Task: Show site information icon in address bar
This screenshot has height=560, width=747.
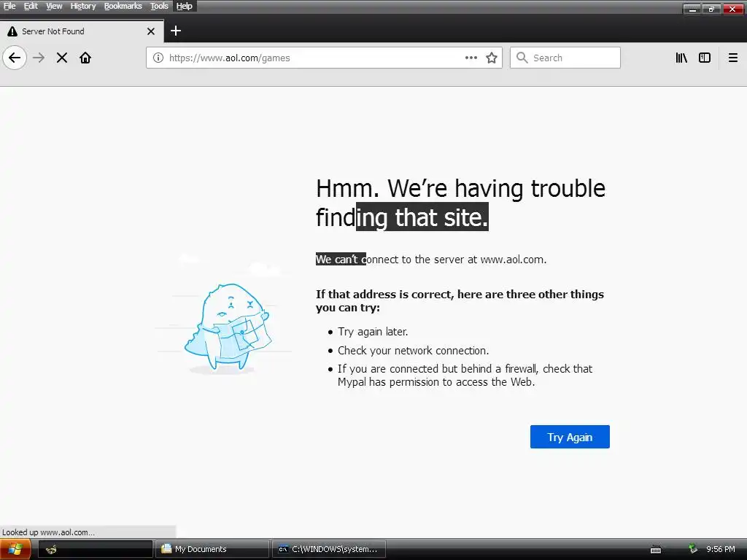Action: [x=158, y=58]
